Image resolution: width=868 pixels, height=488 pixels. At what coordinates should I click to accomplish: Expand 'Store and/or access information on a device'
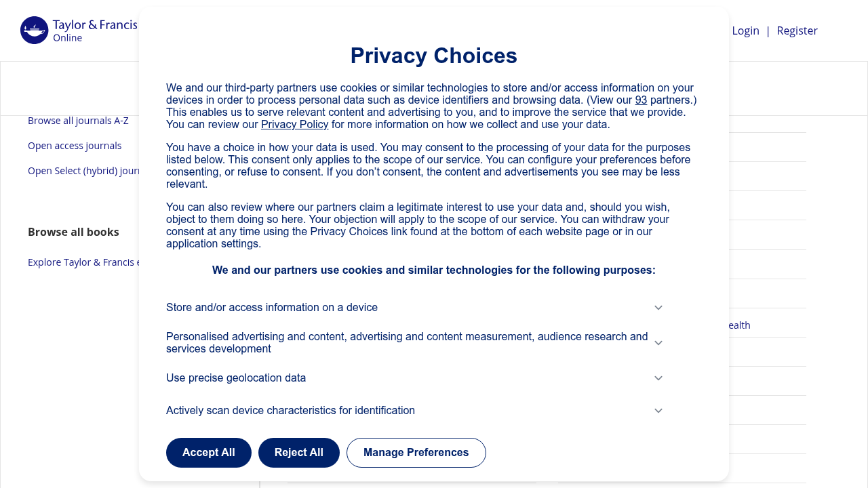click(658, 308)
